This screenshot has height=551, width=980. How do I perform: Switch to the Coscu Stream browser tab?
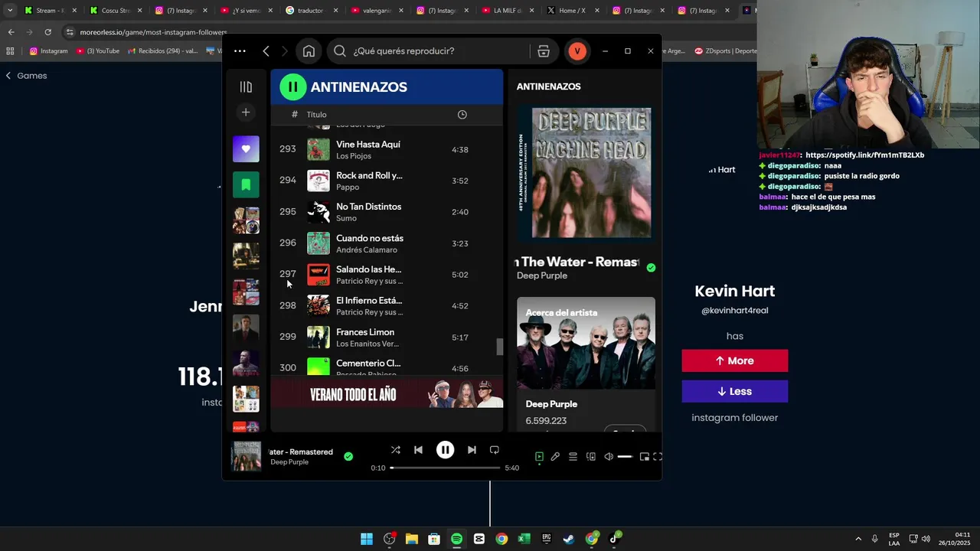[x=115, y=11]
